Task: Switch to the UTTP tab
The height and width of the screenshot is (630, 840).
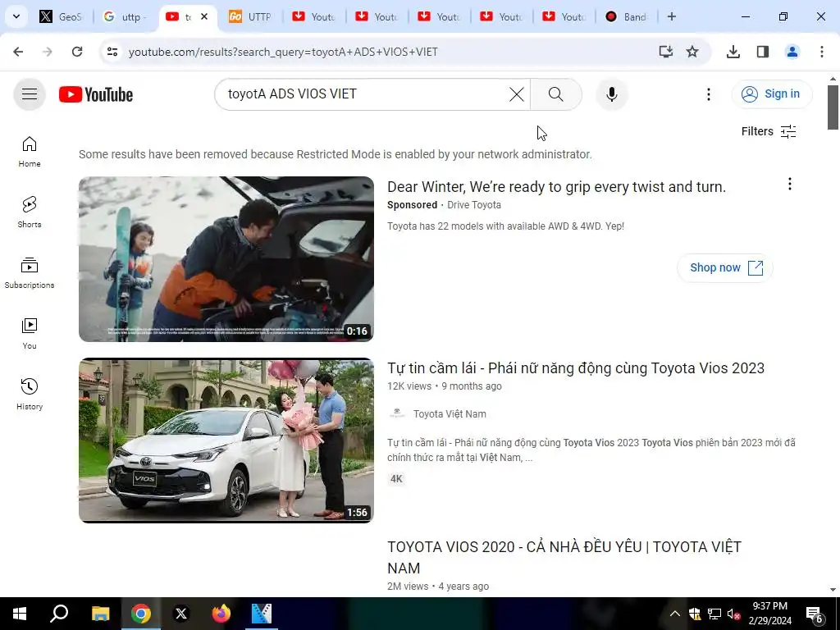Action: pyautogui.click(x=251, y=16)
